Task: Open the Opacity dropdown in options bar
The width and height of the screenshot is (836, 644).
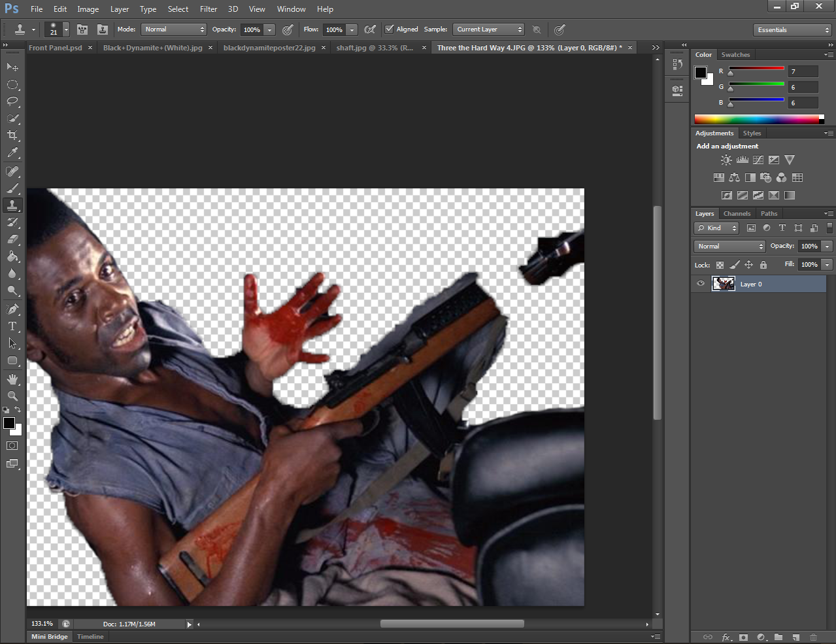Action: (x=269, y=29)
